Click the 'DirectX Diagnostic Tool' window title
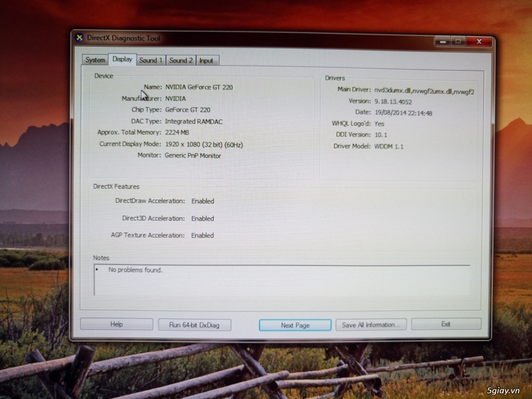The width and height of the screenshot is (532, 399). pyautogui.click(x=124, y=38)
